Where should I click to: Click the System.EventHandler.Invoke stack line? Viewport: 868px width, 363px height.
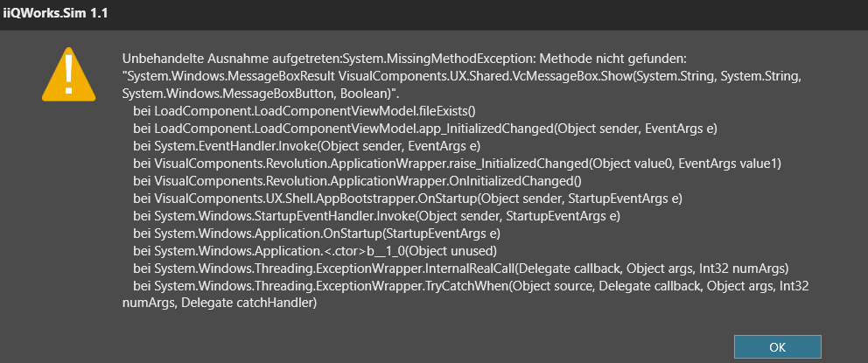coord(306,146)
